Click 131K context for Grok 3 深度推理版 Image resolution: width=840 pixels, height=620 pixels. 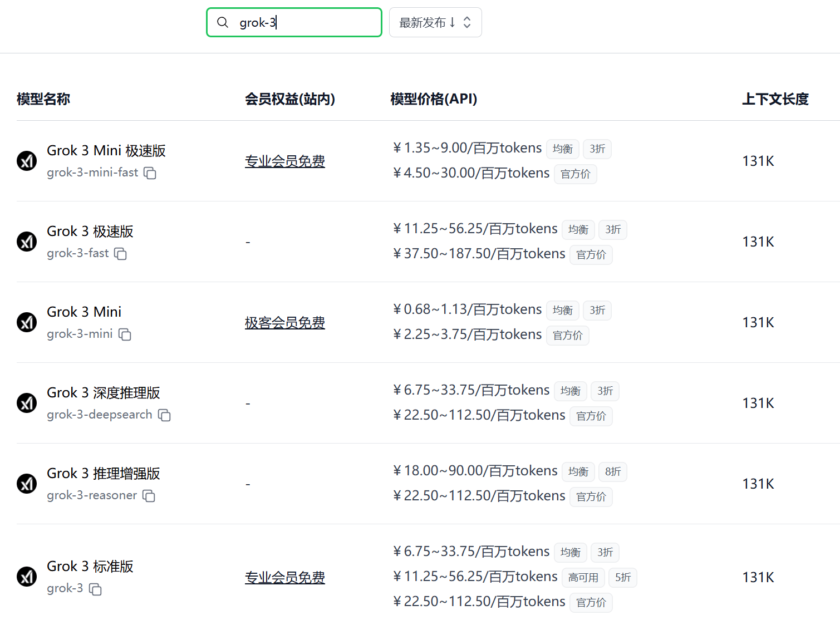pyautogui.click(x=758, y=403)
